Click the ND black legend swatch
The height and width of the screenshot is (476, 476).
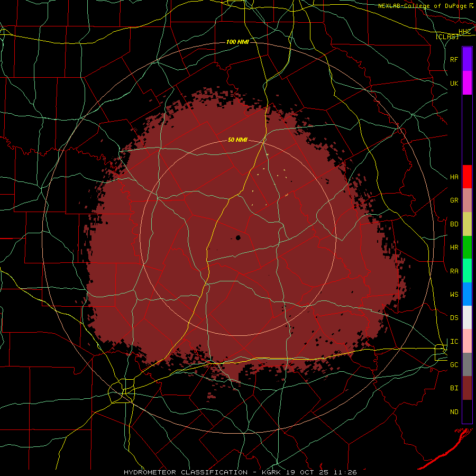tap(467, 411)
